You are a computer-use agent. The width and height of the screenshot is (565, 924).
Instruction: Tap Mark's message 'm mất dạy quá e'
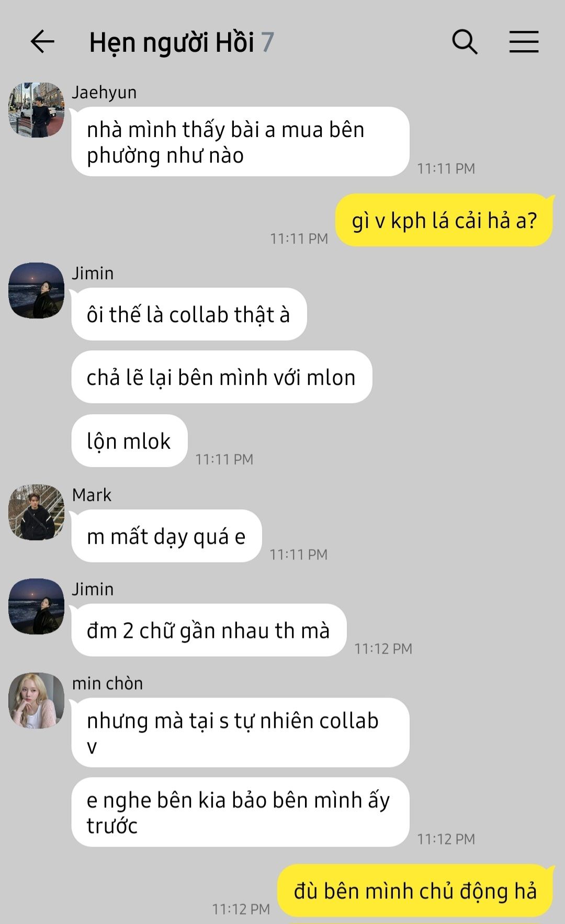(166, 536)
